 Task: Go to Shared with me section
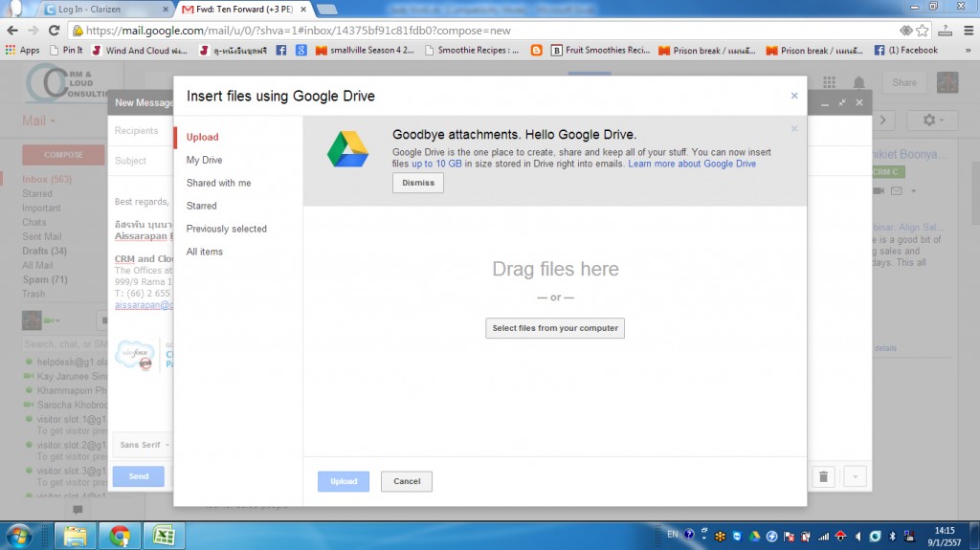click(218, 183)
